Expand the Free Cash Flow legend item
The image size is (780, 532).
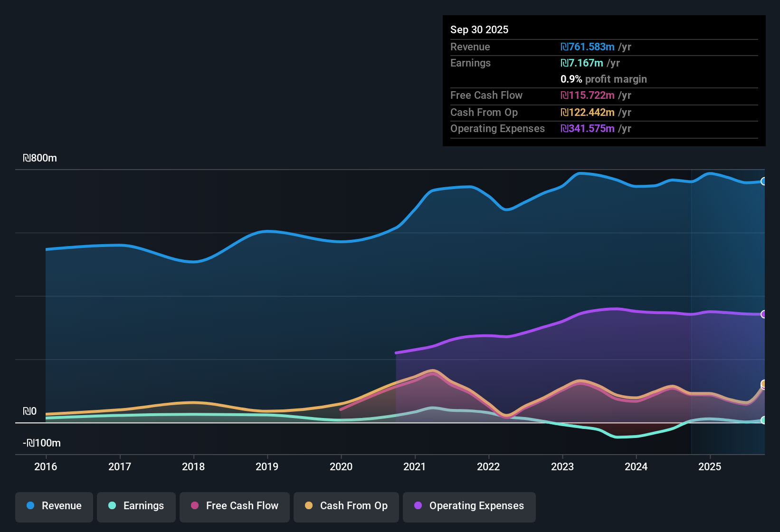tap(234, 506)
